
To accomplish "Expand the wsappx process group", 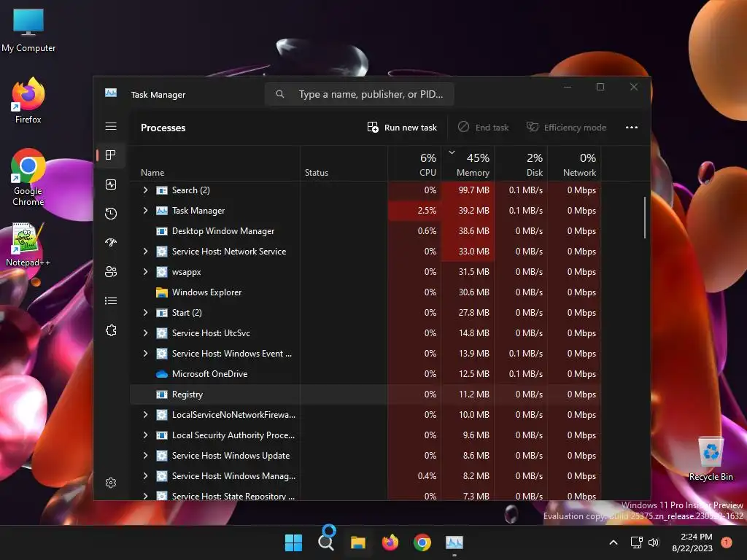I will pyautogui.click(x=145, y=272).
